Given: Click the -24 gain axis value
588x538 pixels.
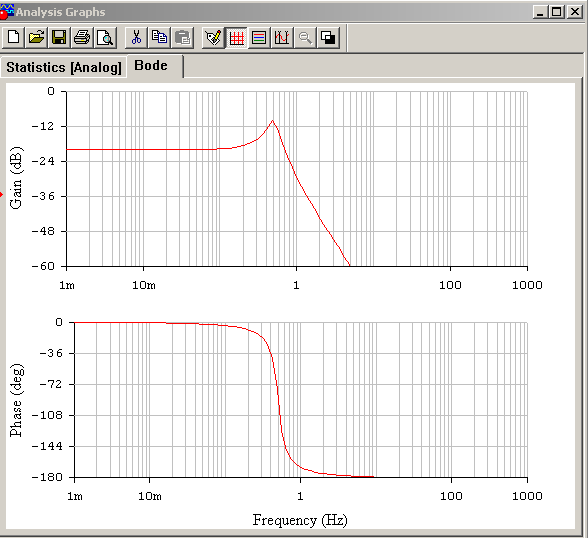Looking at the screenshot, I should (x=43, y=161).
